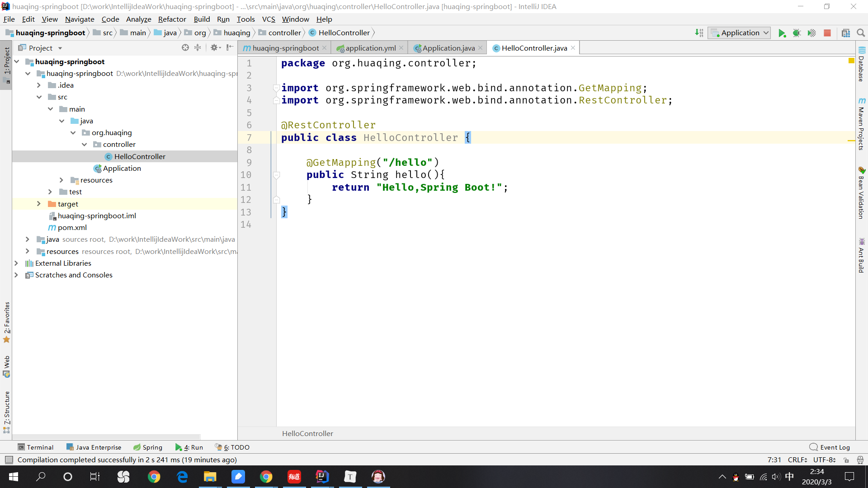Click the red Stop button

coord(827,33)
